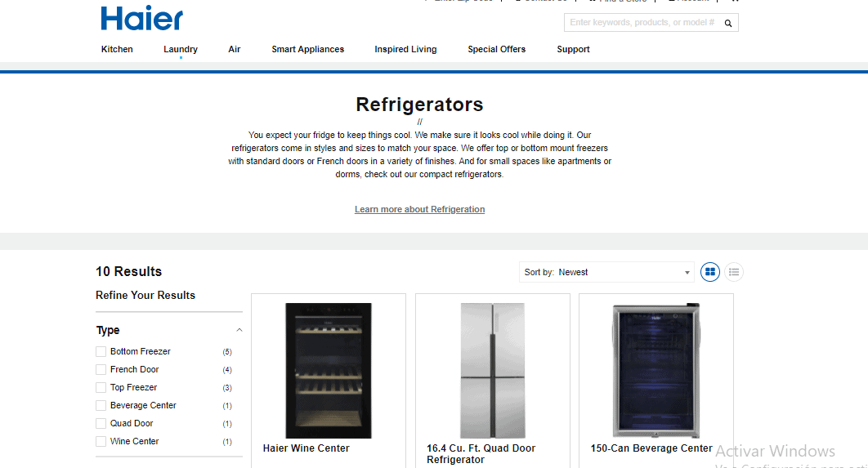The image size is (868, 468).
Task: Click the Haier Wine Center title
Action: (306, 448)
